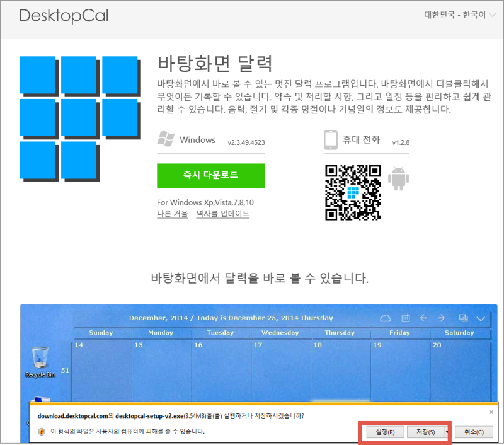
Task: Click the 취소(C) cancel button
Action: 474,432
